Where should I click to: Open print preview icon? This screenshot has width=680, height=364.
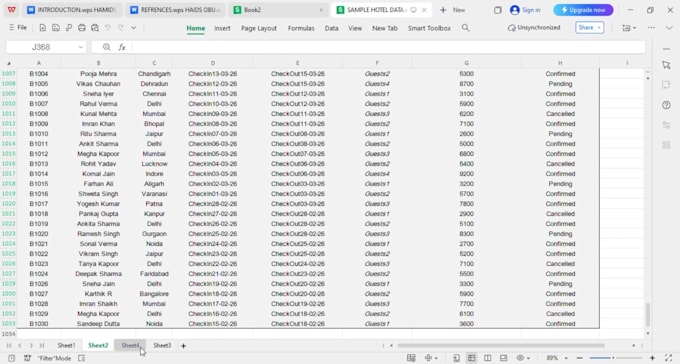95,28
